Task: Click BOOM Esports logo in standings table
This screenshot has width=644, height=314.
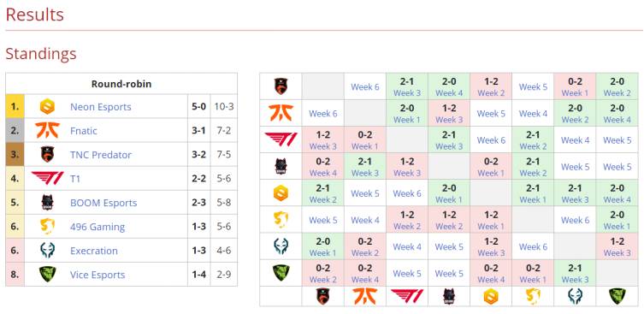Action: pyautogui.click(x=47, y=203)
